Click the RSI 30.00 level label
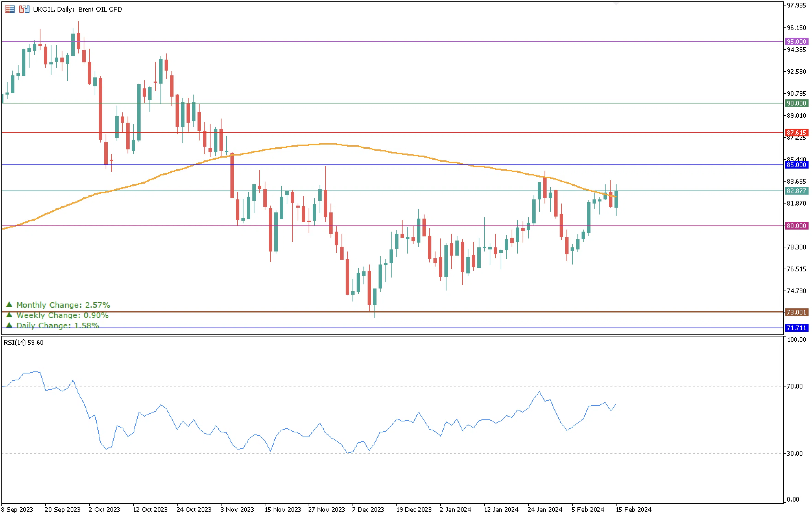812x516 pixels. coord(795,453)
